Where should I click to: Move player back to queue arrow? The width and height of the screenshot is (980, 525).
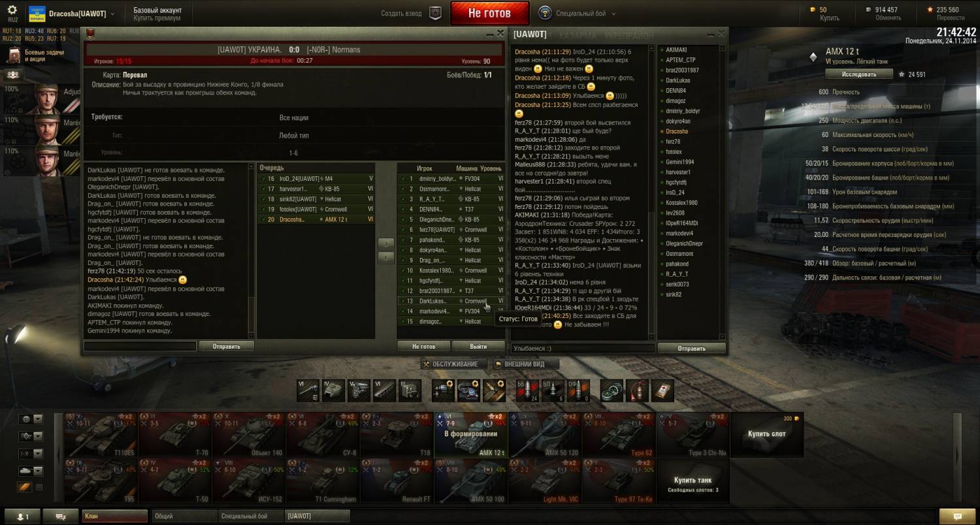tap(386, 257)
